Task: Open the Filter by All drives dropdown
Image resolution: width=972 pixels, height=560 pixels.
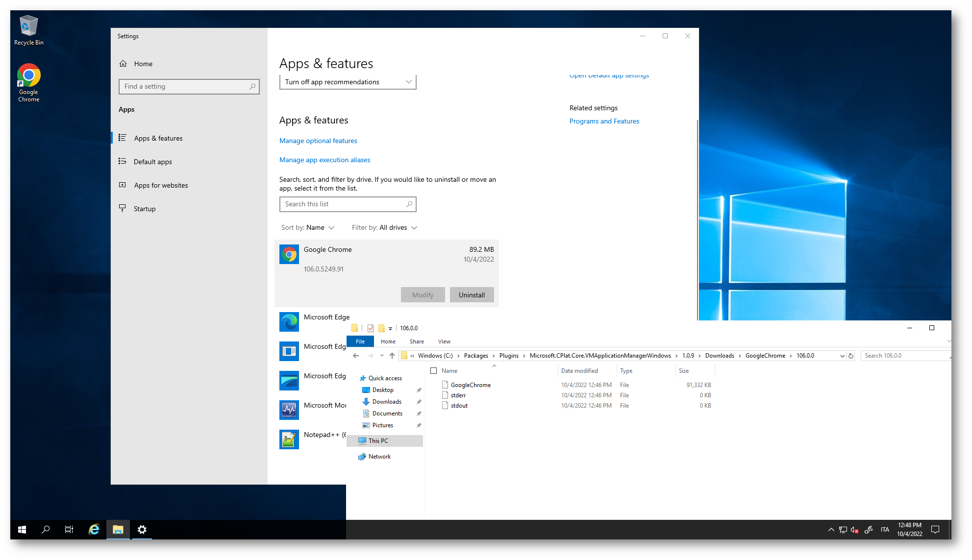Action: click(x=384, y=227)
